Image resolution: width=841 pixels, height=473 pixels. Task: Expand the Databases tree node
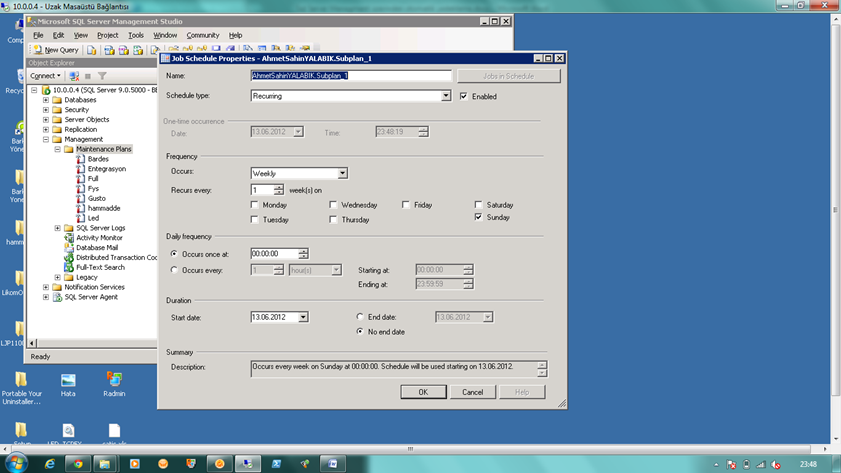coord(46,100)
